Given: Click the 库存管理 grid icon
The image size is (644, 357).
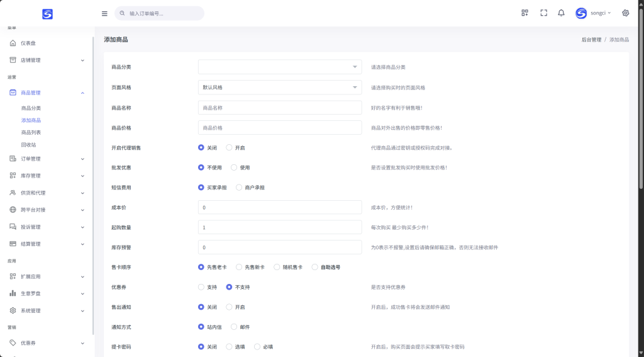Looking at the screenshot, I should coord(13,176).
